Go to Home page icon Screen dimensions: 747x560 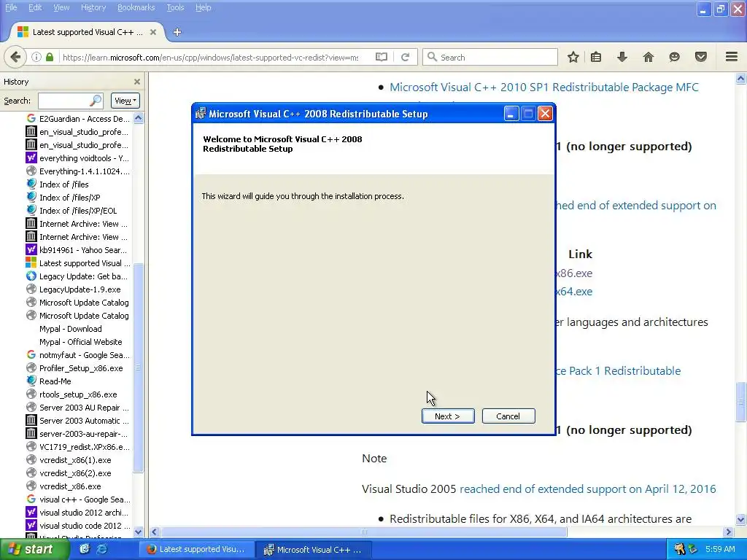tap(648, 57)
